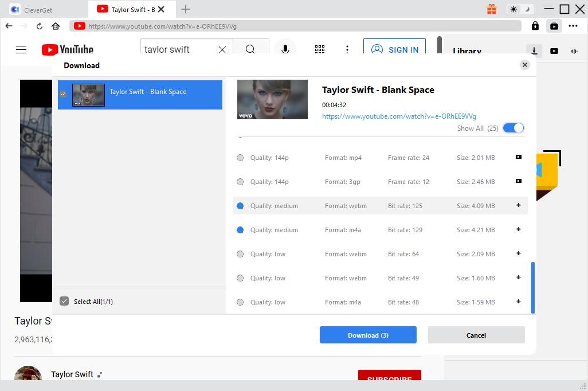The width and height of the screenshot is (588, 391).
Task: Select 144p 3gp format option
Action: (x=240, y=182)
